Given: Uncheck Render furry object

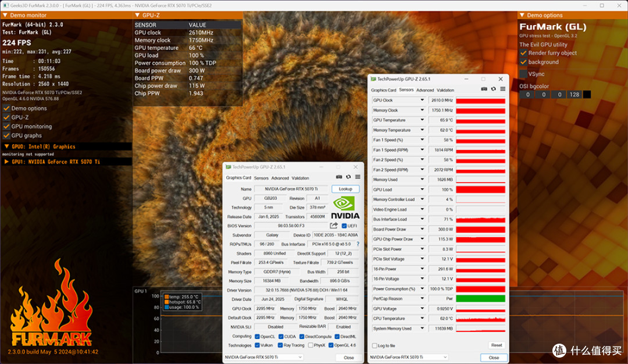Looking at the screenshot, I should coord(523,53).
